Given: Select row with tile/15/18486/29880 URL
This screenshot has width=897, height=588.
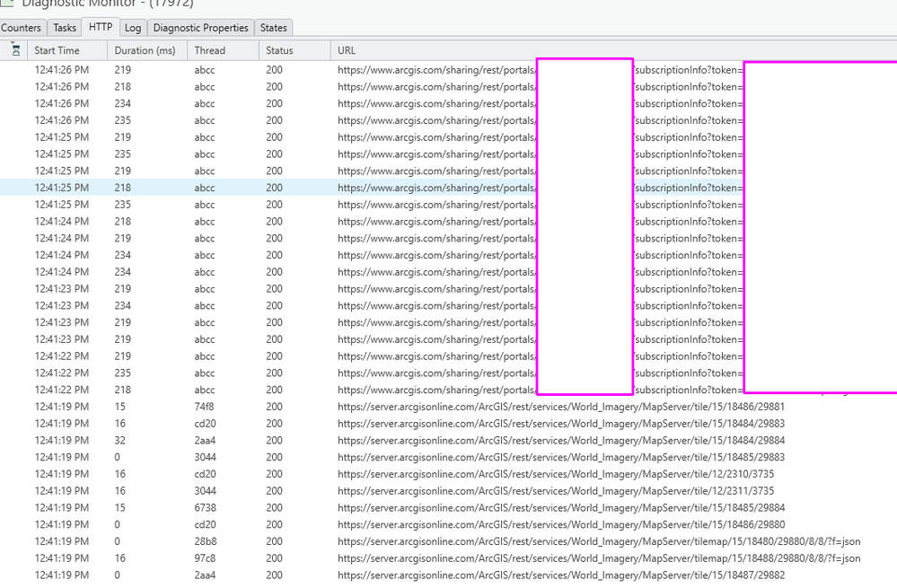Looking at the screenshot, I should tap(449, 524).
